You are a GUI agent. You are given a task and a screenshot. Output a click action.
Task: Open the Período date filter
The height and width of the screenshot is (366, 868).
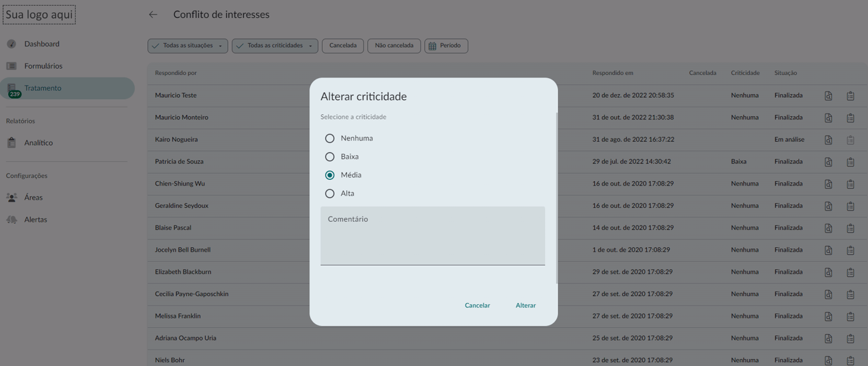click(446, 46)
